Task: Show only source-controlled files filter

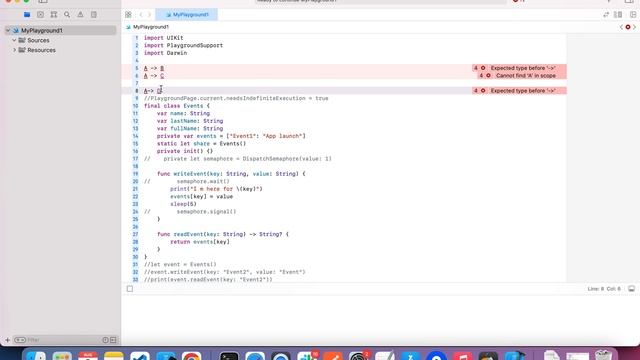Action: (x=113, y=340)
